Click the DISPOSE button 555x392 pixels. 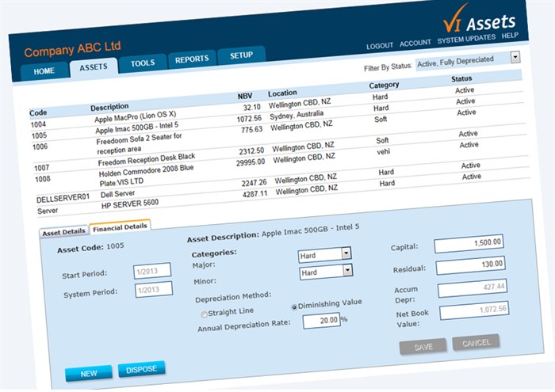(142, 369)
